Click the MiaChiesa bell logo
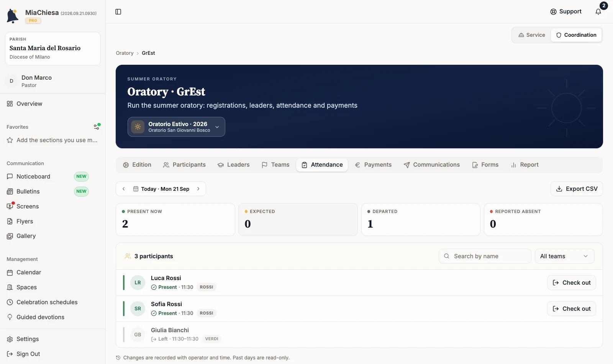The image size is (613, 364). [13, 16]
